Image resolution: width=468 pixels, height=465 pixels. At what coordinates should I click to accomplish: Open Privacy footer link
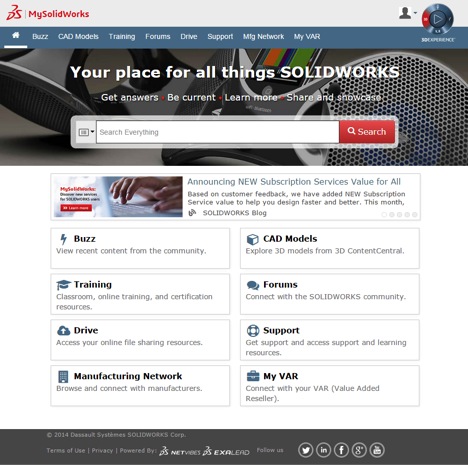pos(102,451)
